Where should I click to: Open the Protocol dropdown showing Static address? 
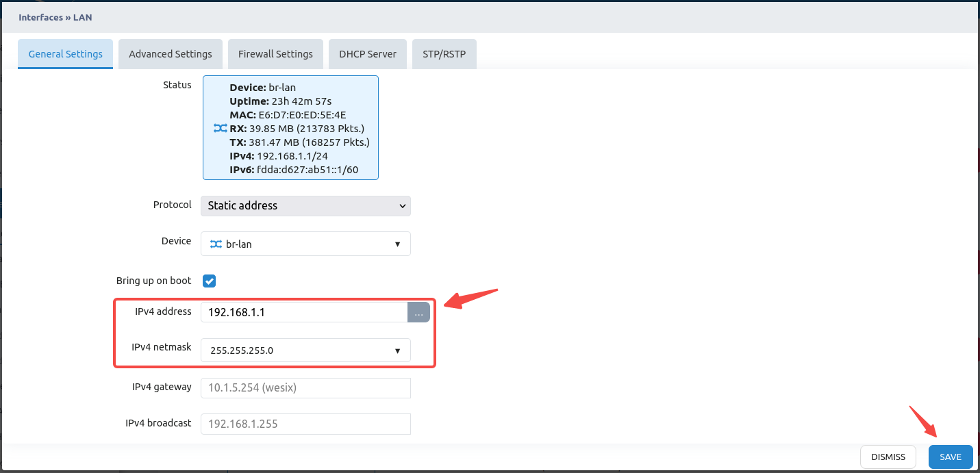click(x=305, y=206)
